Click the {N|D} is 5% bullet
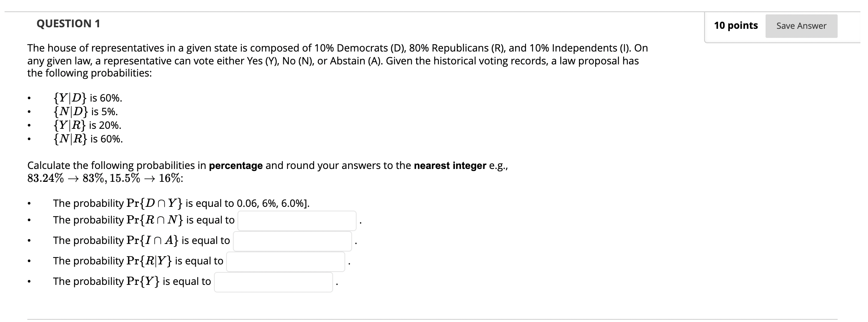Image resolution: width=868 pixels, height=322 pixels. [x=85, y=112]
